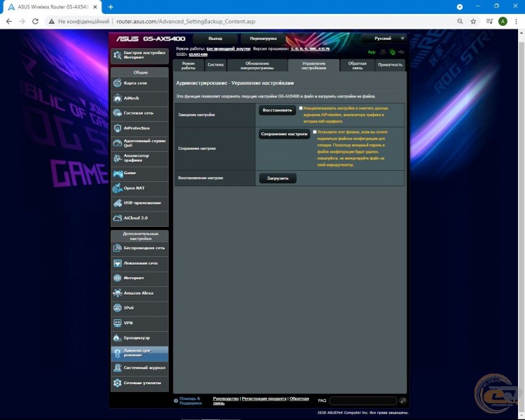The height and width of the screenshot is (420, 525).
Task: Open the Game gamepad icon
Action: coord(118,173)
